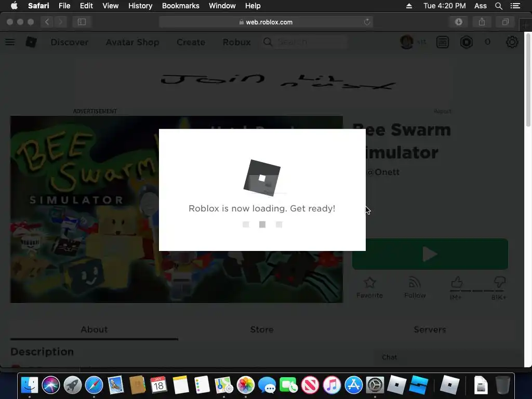Go back with Safari back arrow
The width and height of the screenshot is (532, 399).
tap(47, 22)
